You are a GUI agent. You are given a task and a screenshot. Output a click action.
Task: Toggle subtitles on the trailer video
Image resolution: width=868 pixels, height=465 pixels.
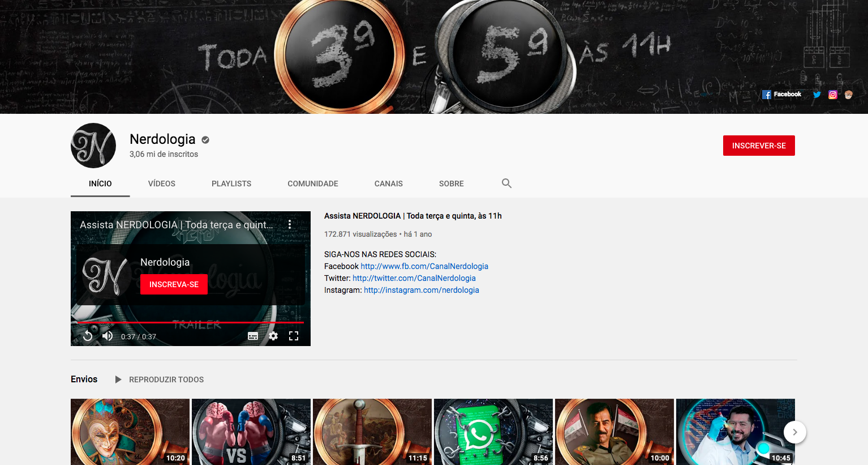click(x=253, y=336)
